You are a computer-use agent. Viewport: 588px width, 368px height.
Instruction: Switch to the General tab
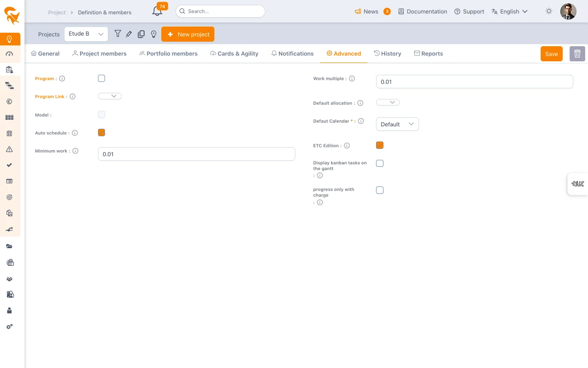(x=45, y=54)
